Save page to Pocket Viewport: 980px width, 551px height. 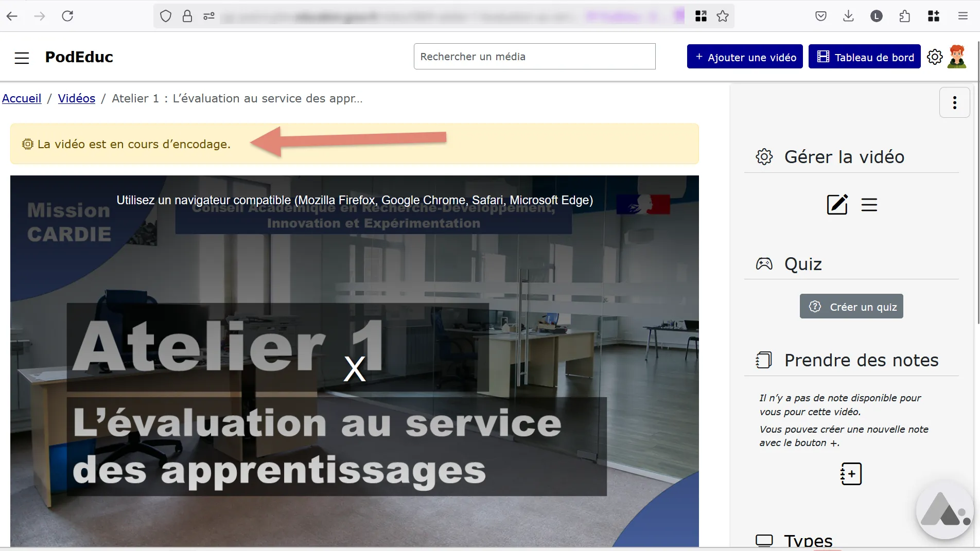point(821,16)
